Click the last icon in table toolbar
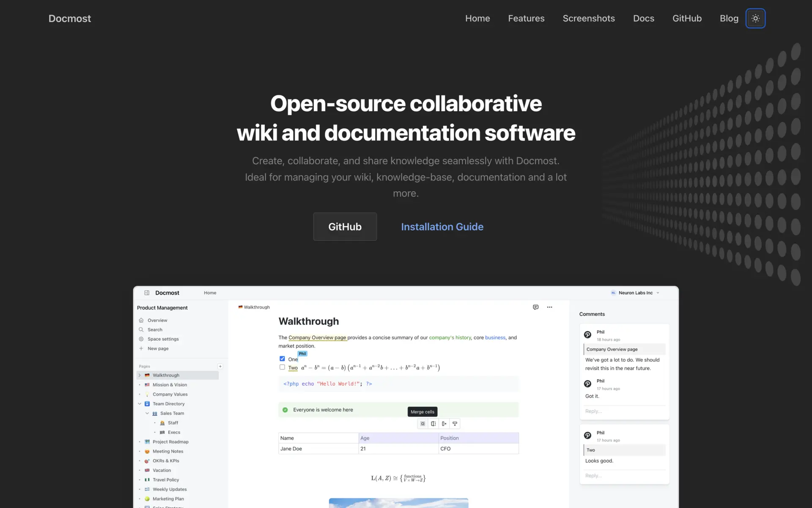Screen dimensions: 812x508 pos(455,423)
